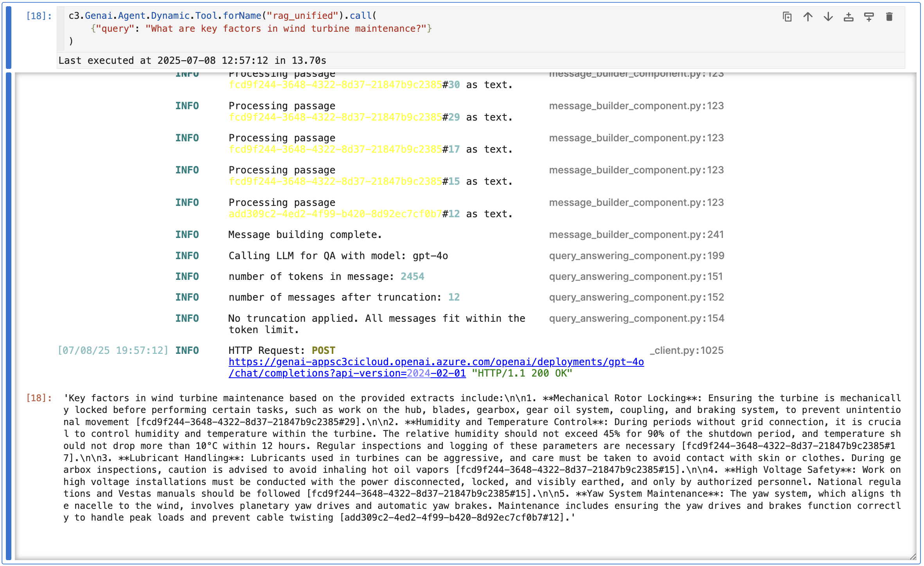Move the cell up with arrow icon

[x=808, y=17]
